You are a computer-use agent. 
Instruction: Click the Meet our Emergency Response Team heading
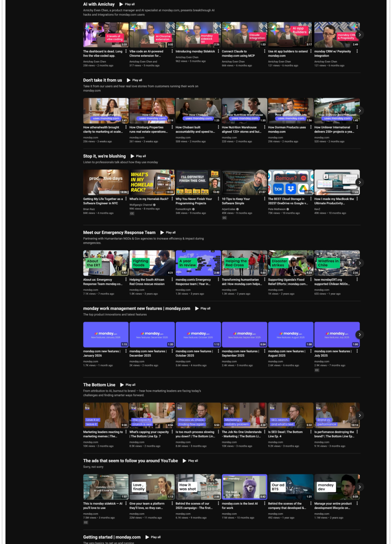(x=119, y=232)
